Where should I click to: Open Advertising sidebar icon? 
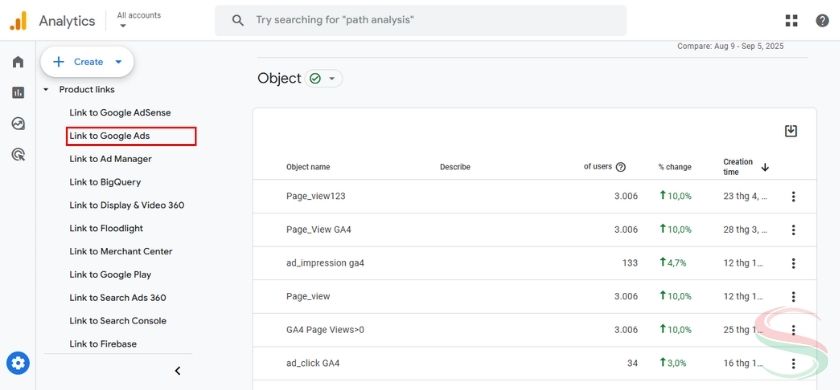pyautogui.click(x=18, y=155)
